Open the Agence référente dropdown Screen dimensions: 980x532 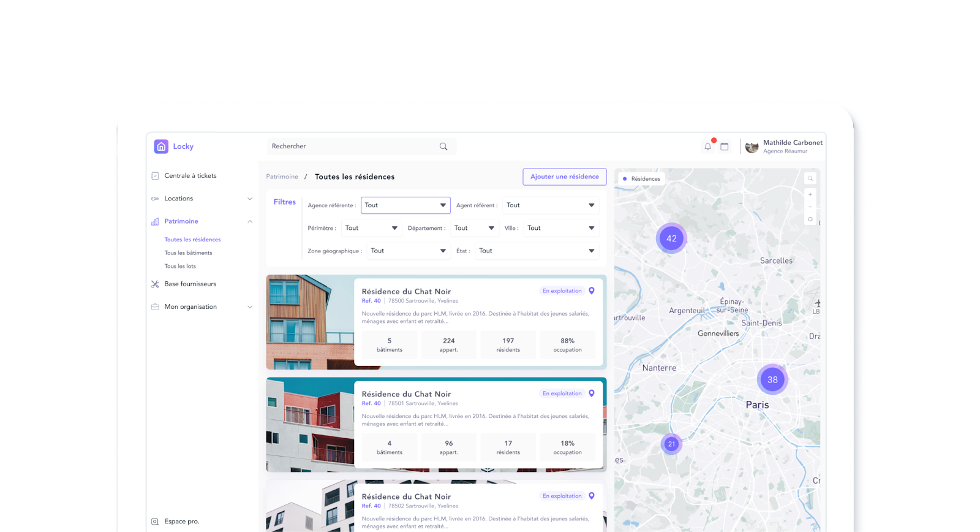pyautogui.click(x=405, y=205)
